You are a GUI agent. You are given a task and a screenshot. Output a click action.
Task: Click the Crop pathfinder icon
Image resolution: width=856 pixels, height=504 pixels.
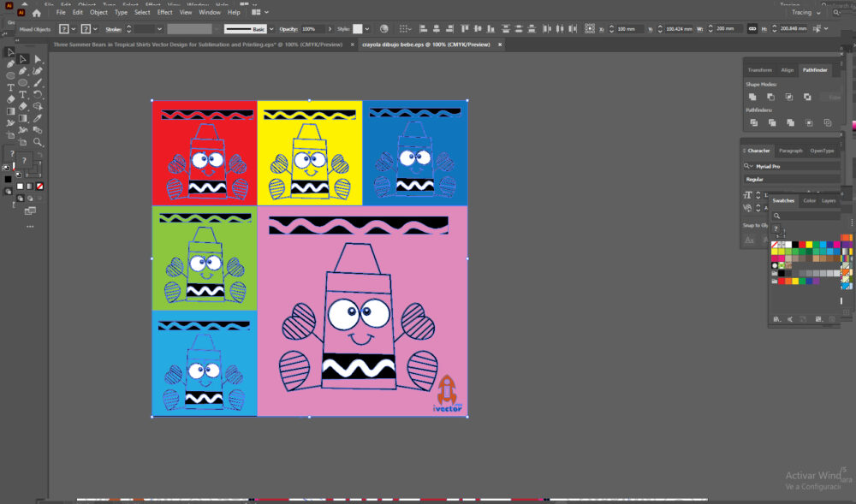pos(809,122)
